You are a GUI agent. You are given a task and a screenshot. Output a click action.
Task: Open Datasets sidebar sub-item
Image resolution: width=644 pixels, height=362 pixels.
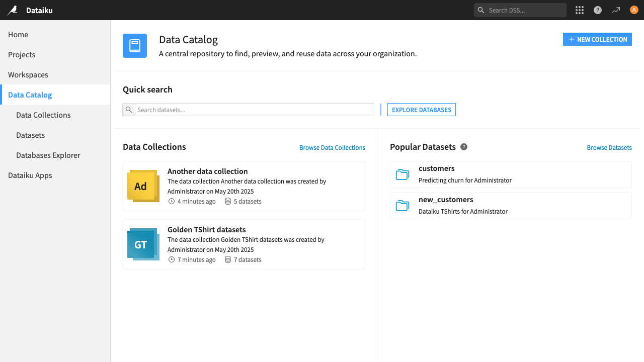point(55,135)
